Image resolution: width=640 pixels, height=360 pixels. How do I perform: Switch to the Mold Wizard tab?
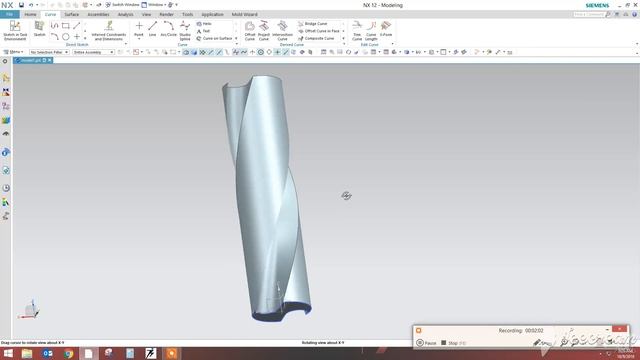tap(244, 14)
